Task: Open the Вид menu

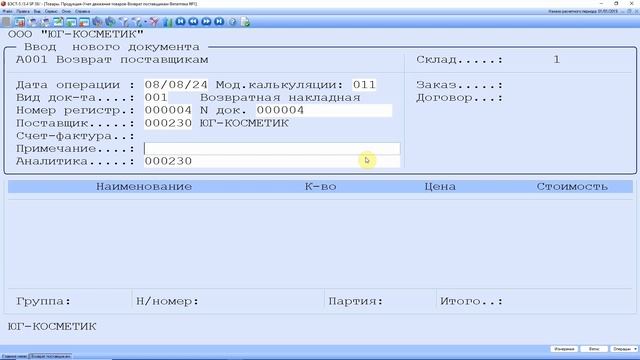Action: [37, 11]
